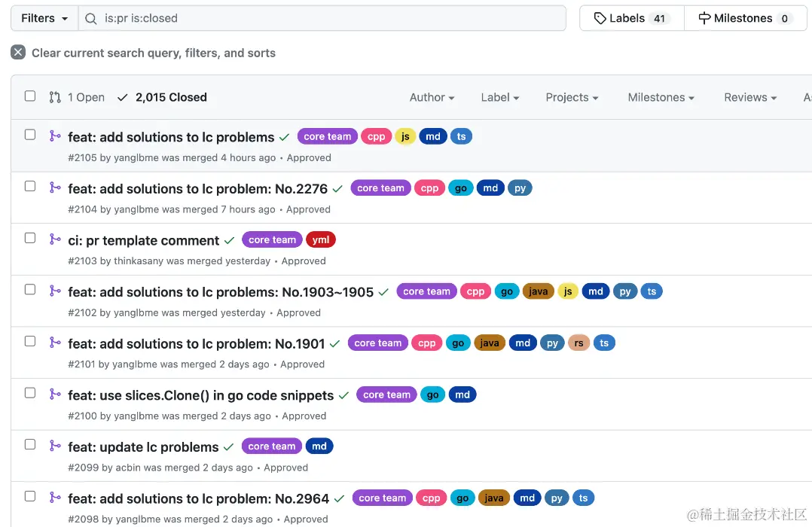Show the 1 Open pull requests

click(77, 97)
